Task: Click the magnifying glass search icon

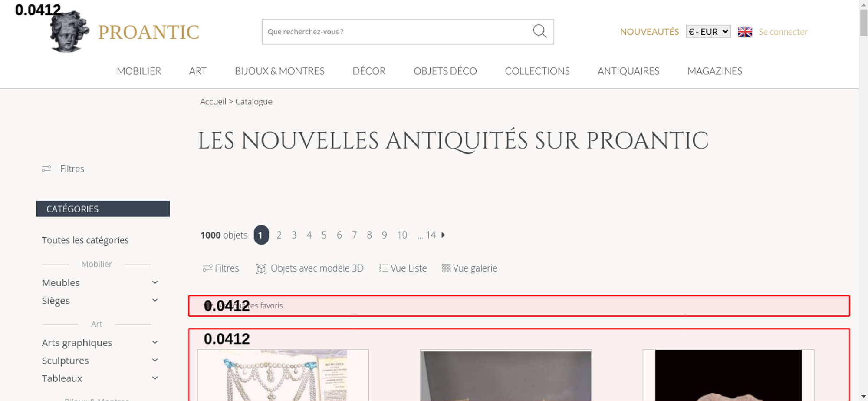Action: pos(539,31)
